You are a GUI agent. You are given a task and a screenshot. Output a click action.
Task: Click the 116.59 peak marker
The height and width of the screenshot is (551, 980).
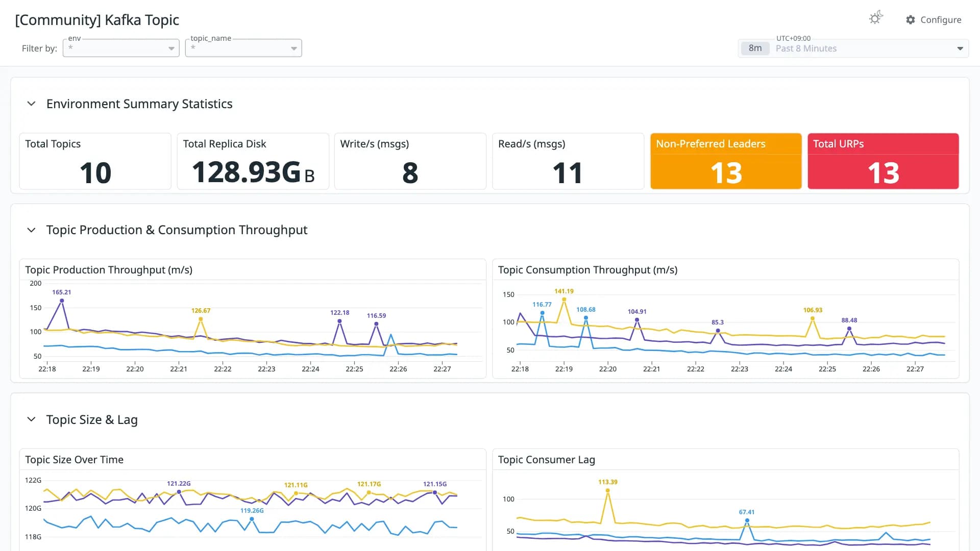(376, 324)
